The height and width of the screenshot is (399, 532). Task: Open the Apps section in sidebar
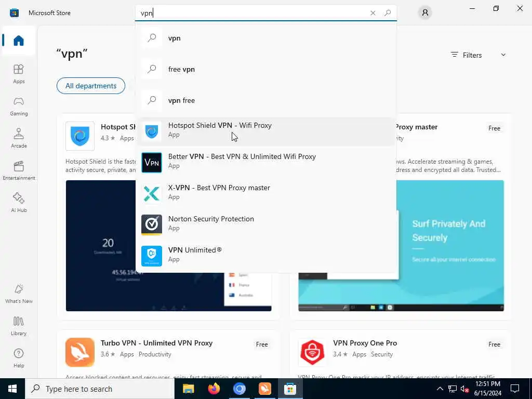[19, 74]
